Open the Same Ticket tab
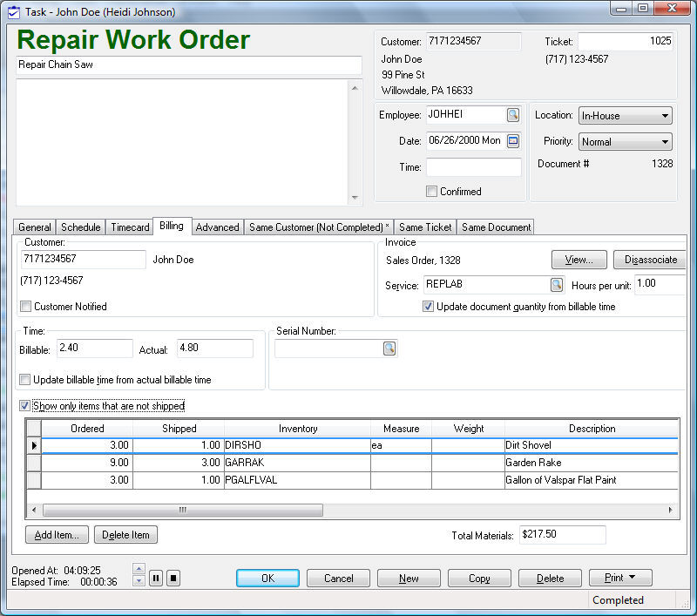Image resolution: width=697 pixels, height=616 pixels. (x=425, y=227)
